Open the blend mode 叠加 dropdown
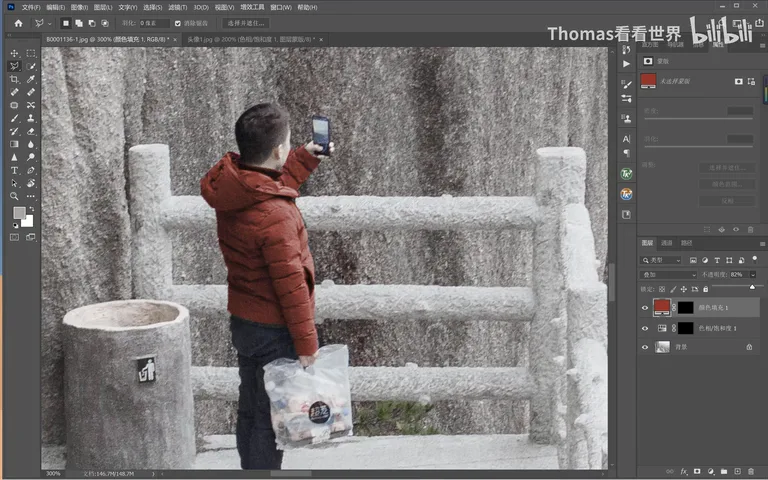Image resolution: width=768 pixels, height=480 pixels. (x=669, y=275)
